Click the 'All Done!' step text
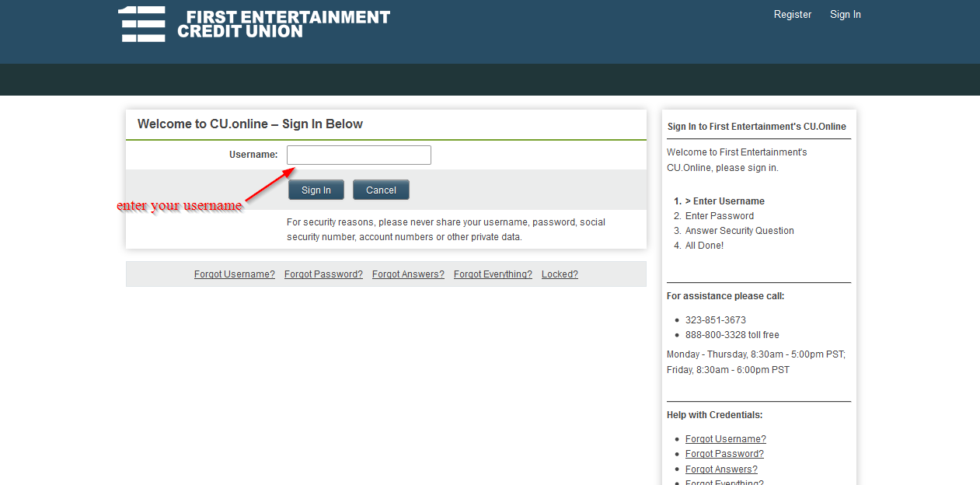Viewport: 980px width, 485px height. click(704, 246)
